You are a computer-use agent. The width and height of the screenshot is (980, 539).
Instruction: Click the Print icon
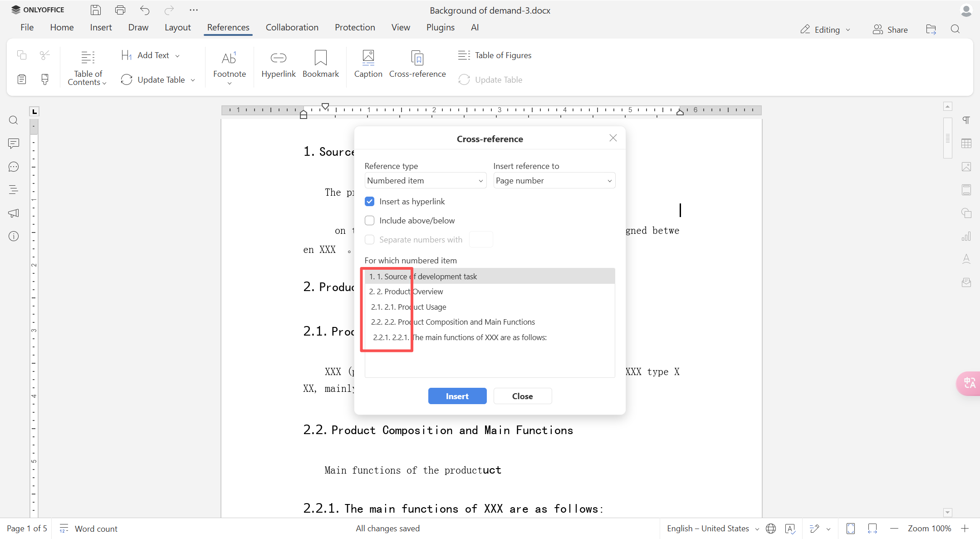120,10
